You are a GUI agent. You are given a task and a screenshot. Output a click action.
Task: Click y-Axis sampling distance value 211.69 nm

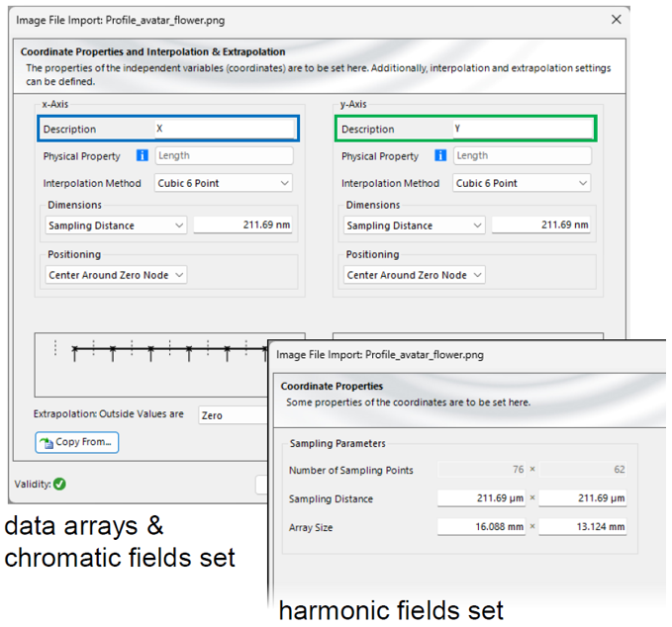pos(541,224)
